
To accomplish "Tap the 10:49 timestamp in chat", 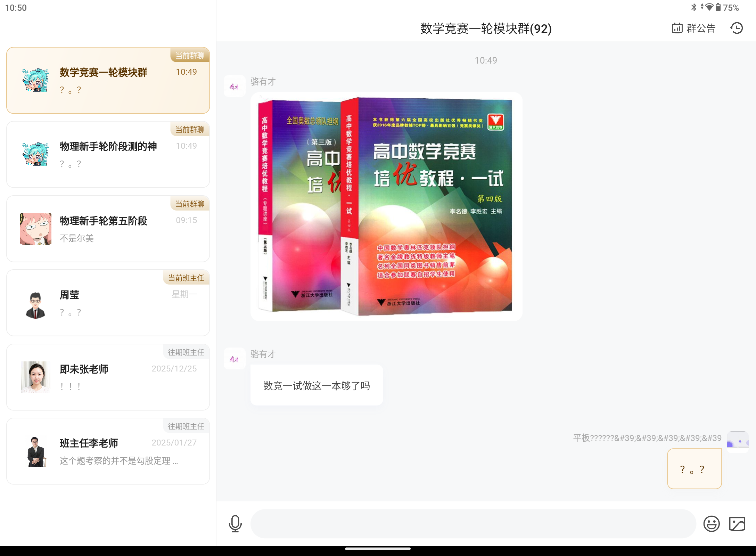I will (486, 60).
